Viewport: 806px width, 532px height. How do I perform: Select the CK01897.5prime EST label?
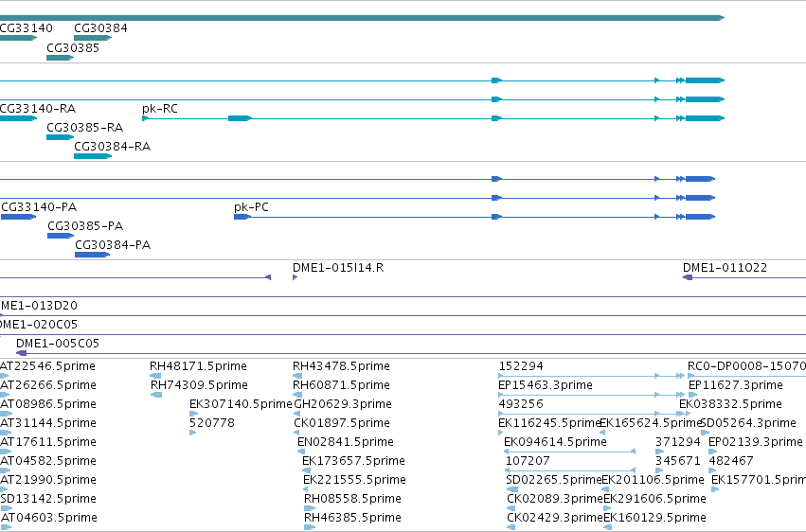[x=342, y=423]
